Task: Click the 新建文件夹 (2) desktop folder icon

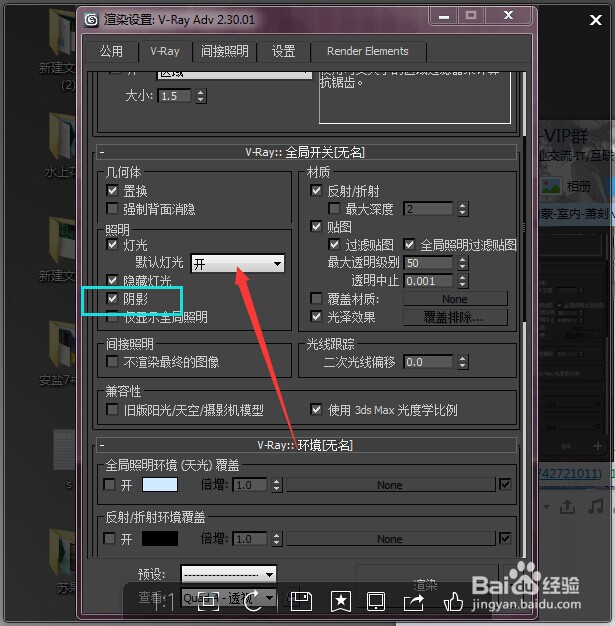Action: click(61, 34)
